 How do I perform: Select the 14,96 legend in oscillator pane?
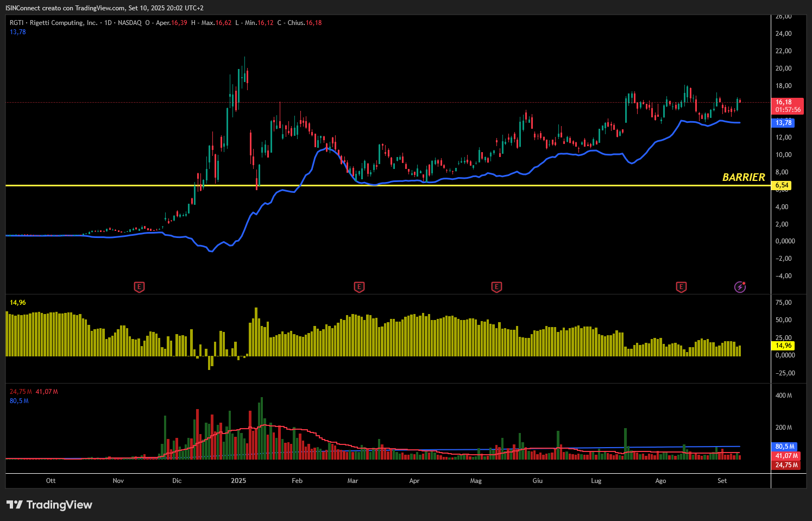[x=18, y=303]
